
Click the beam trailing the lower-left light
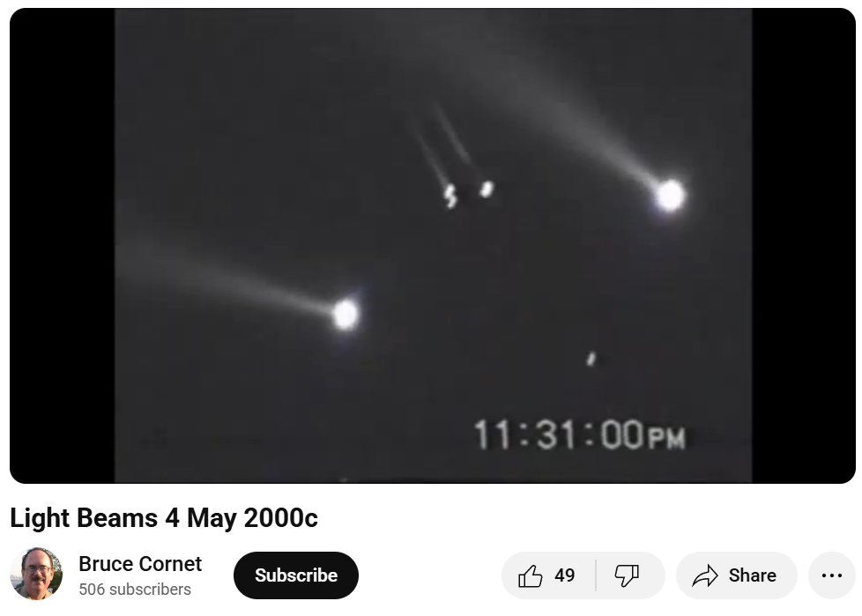click(x=226, y=278)
